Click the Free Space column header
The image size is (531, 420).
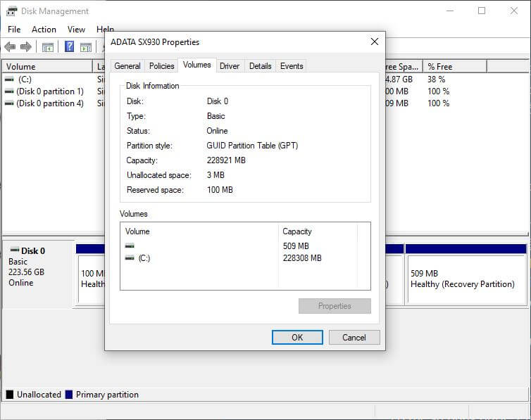coord(404,67)
